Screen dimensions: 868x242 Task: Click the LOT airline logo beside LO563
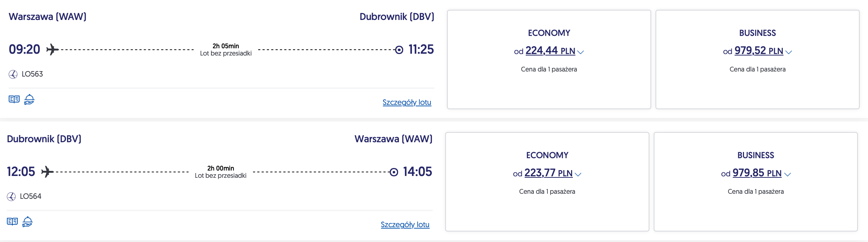[x=13, y=74]
